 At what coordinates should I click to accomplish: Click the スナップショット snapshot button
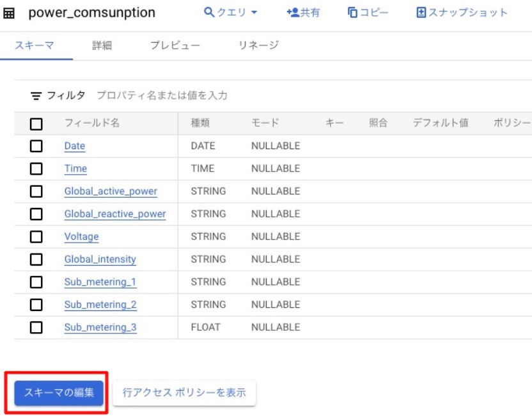462,13
